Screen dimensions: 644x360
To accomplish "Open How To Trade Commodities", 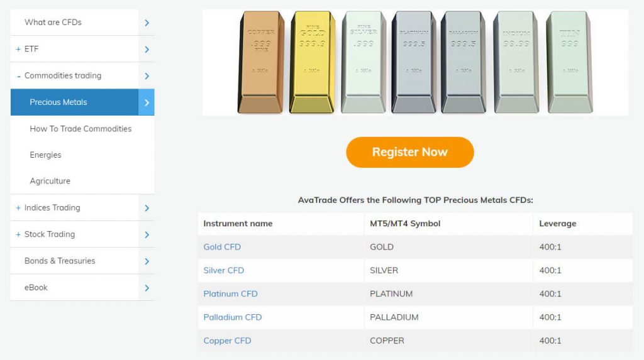I will coord(80,129).
